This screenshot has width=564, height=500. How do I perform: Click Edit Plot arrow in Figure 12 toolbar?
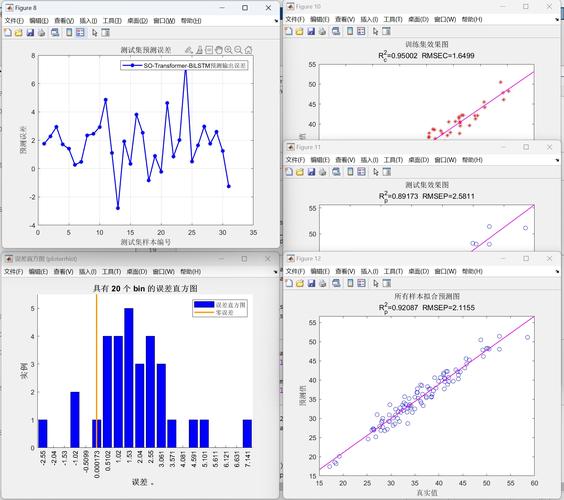[x=376, y=283]
